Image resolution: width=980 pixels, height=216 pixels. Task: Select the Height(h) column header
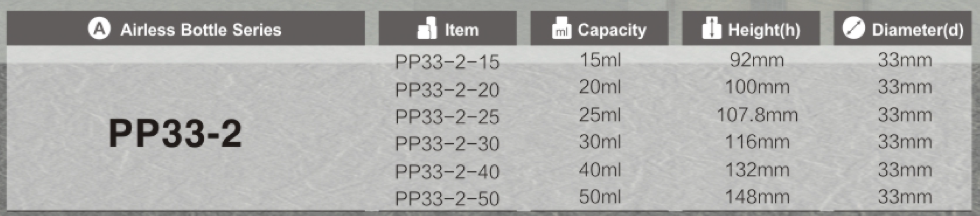click(x=751, y=28)
